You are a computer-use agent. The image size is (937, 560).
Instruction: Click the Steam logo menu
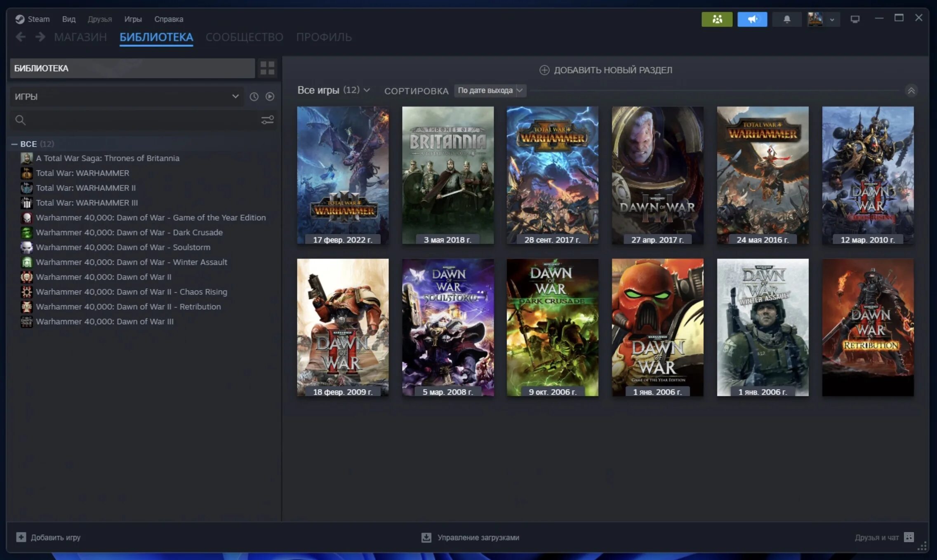[x=32, y=19]
